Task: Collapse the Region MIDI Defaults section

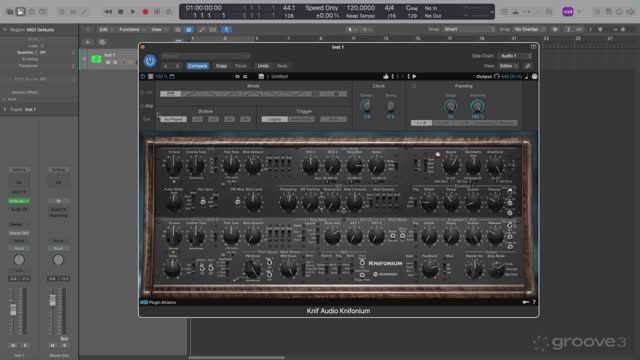Action: click(x=4, y=30)
